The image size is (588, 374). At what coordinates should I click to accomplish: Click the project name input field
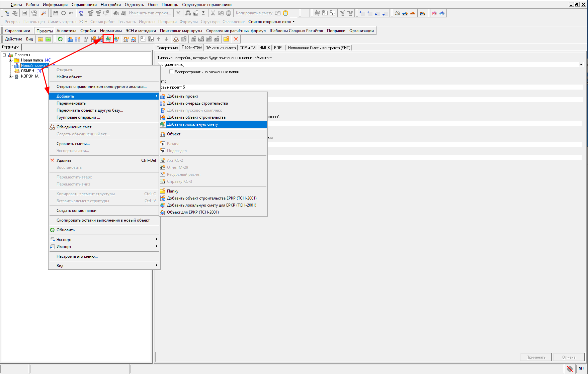click(368, 87)
